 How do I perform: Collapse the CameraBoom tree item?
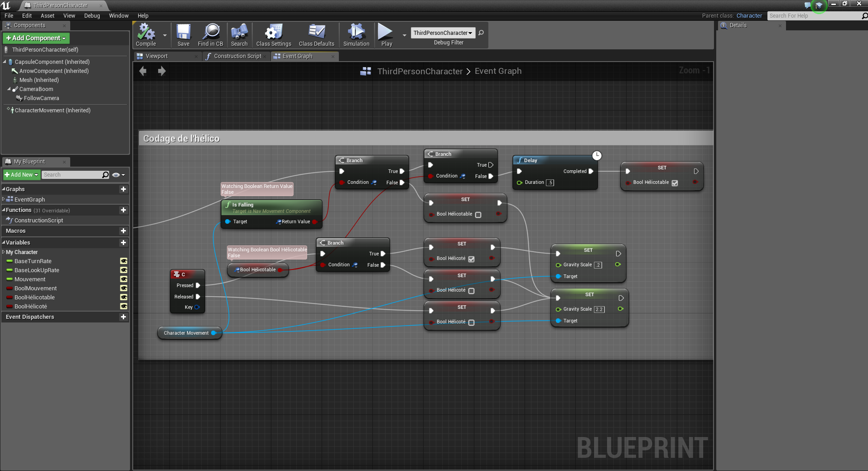(x=9, y=89)
